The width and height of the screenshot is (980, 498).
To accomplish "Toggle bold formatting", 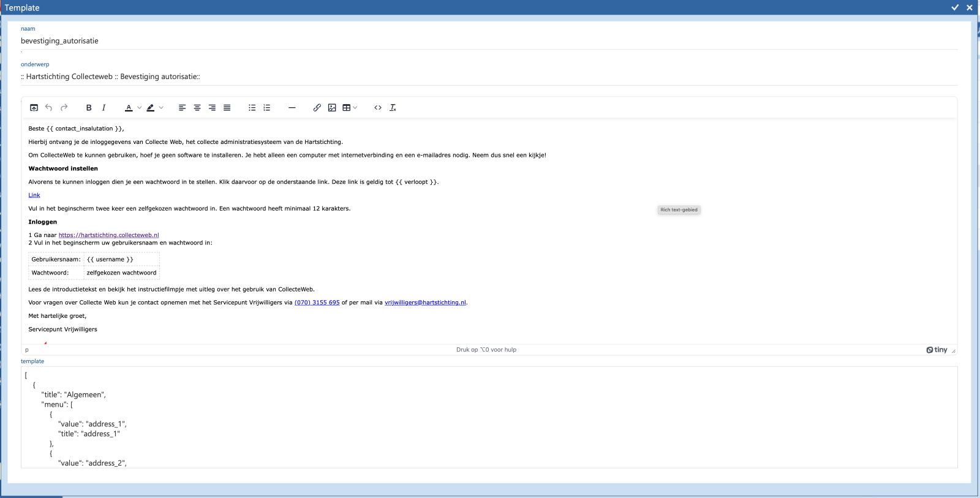I will (89, 108).
